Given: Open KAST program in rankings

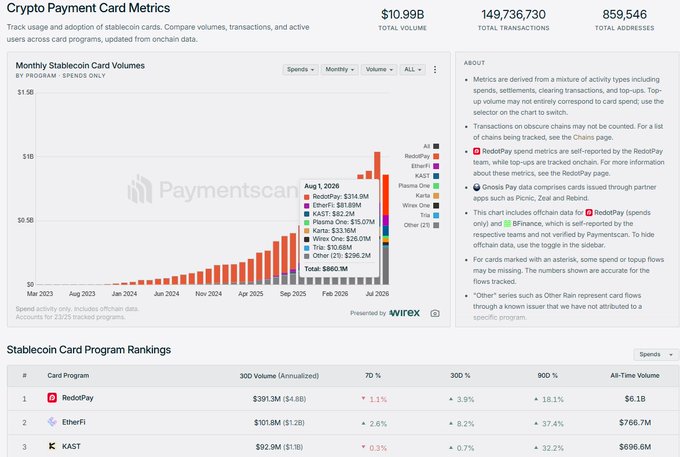Looking at the screenshot, I should pyautogui.click(x=71, y=446).
